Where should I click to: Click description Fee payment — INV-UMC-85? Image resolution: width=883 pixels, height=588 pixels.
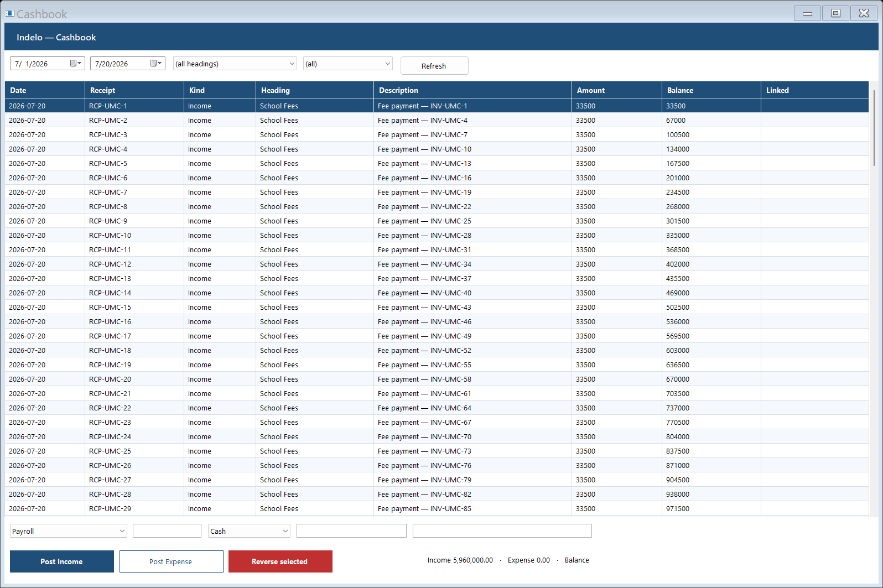pyautogui.click(x=425, y=508)
